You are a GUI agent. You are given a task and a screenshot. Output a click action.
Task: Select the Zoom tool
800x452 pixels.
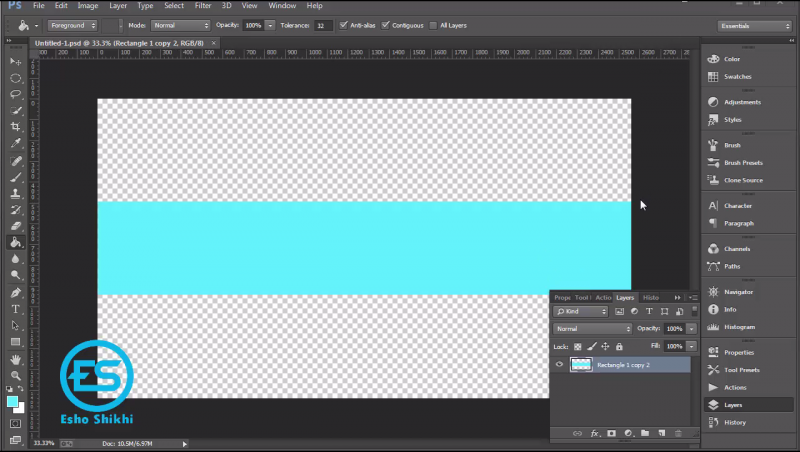15,376
